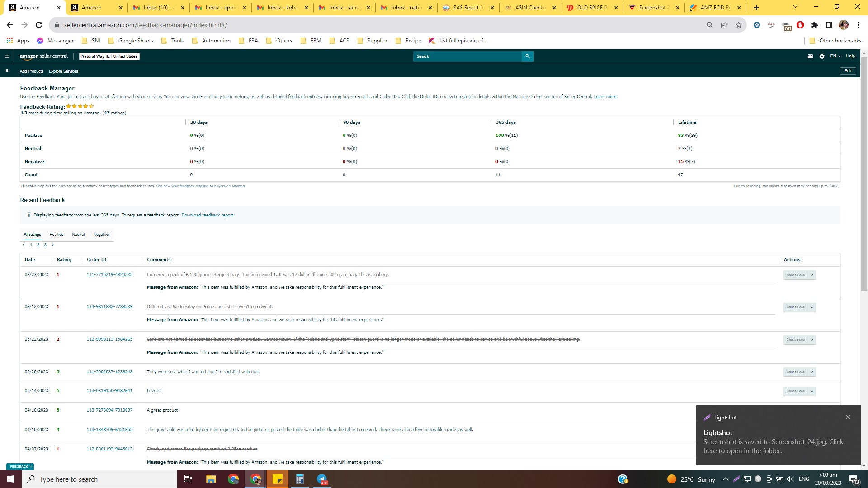Expand the Choose one dropdown for order 111-5002037-1236248
The width and height of the screenshot is (868, 488).
pyautogui.click(x=799, y=372)
